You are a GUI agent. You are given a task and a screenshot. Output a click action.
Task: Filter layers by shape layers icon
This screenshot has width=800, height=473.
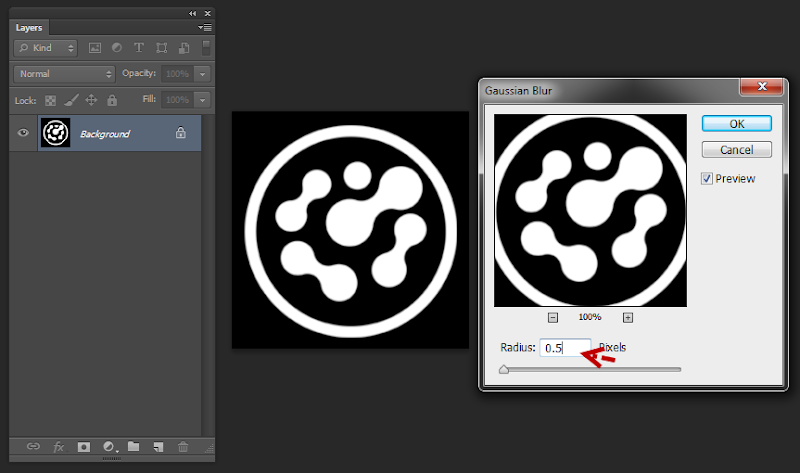(x=162, y=48)
